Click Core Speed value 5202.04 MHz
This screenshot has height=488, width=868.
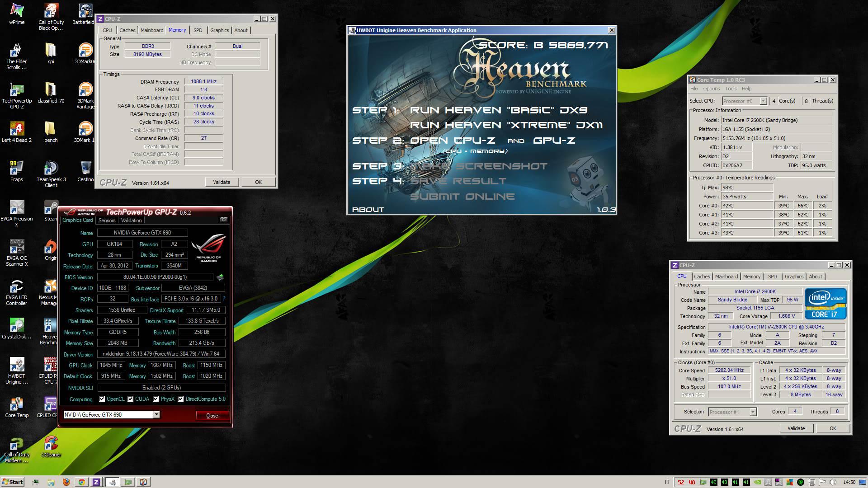click(x=729, y=370)
